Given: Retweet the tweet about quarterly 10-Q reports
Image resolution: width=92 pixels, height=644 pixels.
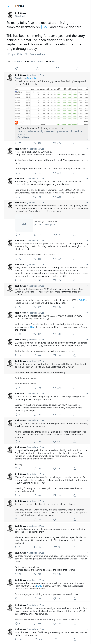Looking at the screenshot, I should pos(35,234).
